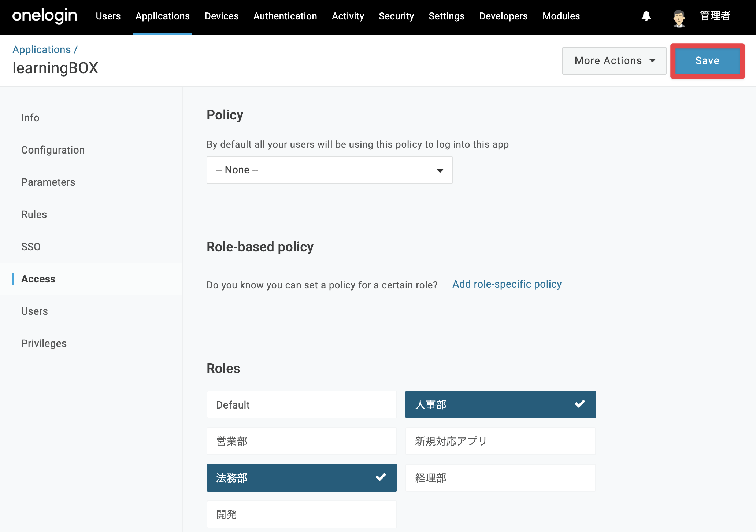Screen dimensions: 756x532
Task: Enable the 新規対応アプリ role
Action: click(501, 441)
